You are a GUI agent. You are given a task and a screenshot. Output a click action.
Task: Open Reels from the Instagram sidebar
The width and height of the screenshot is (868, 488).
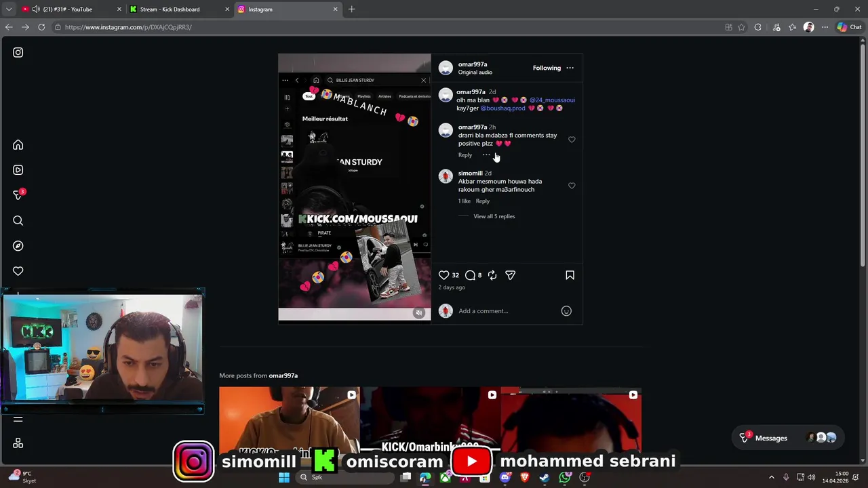[x=18, y=170]
